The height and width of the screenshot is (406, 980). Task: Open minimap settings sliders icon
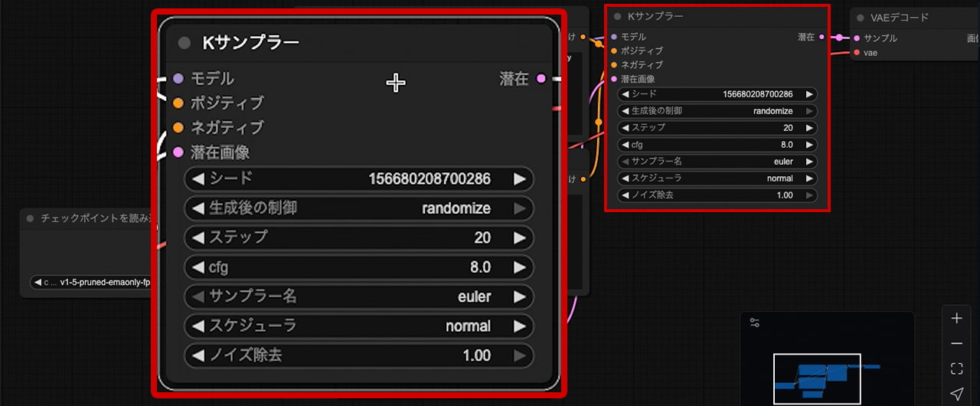755,323
